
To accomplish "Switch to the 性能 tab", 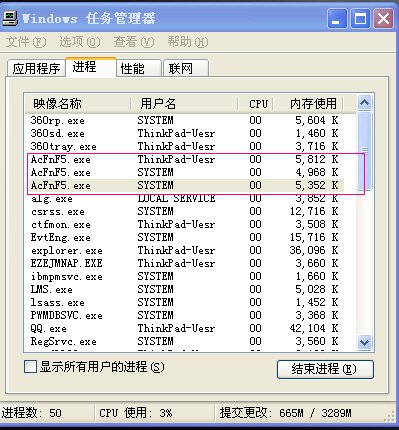I will 139,69.
